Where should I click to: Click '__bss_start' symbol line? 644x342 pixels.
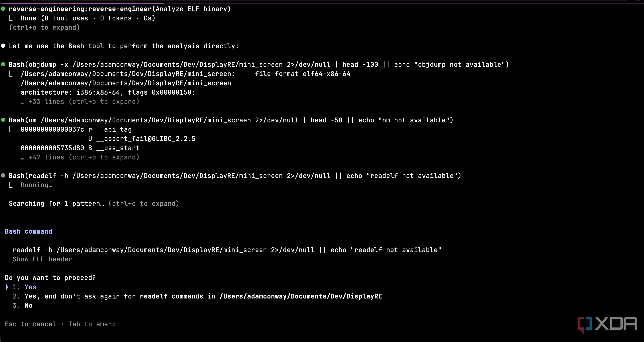(x=80, y=148)
